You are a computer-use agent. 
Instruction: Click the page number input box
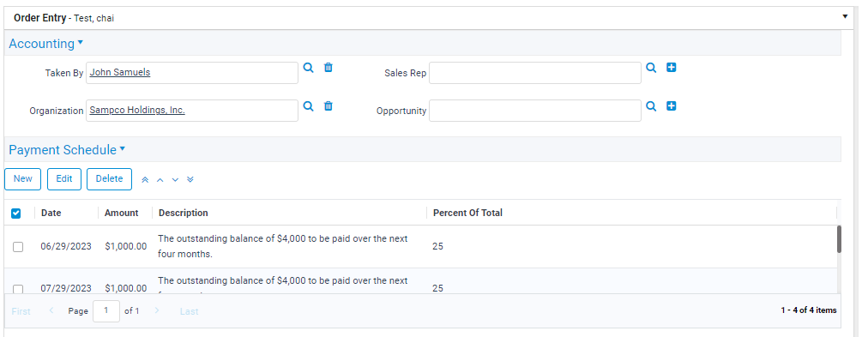click(106, 311)
